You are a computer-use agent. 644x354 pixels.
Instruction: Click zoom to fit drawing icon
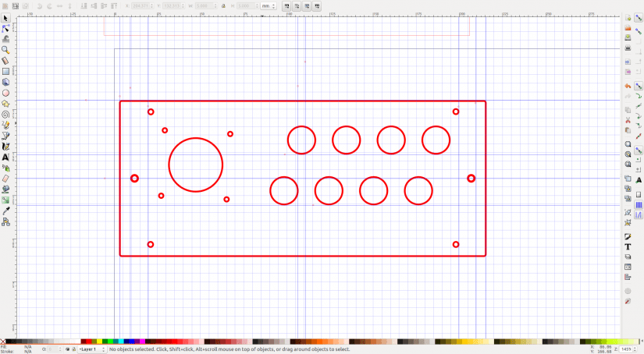pyautogui.click(x=628, y=154)
